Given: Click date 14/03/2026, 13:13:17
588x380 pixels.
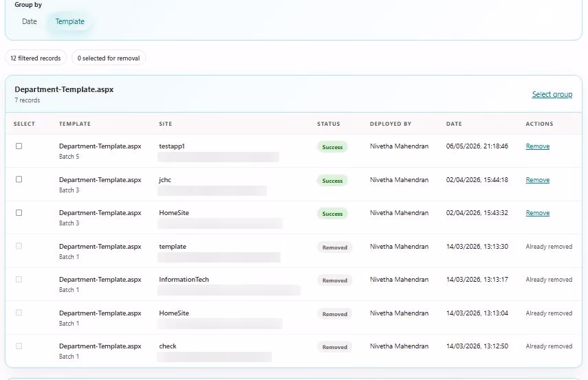Looking at the screenshot, I should (x=477, y=280).
